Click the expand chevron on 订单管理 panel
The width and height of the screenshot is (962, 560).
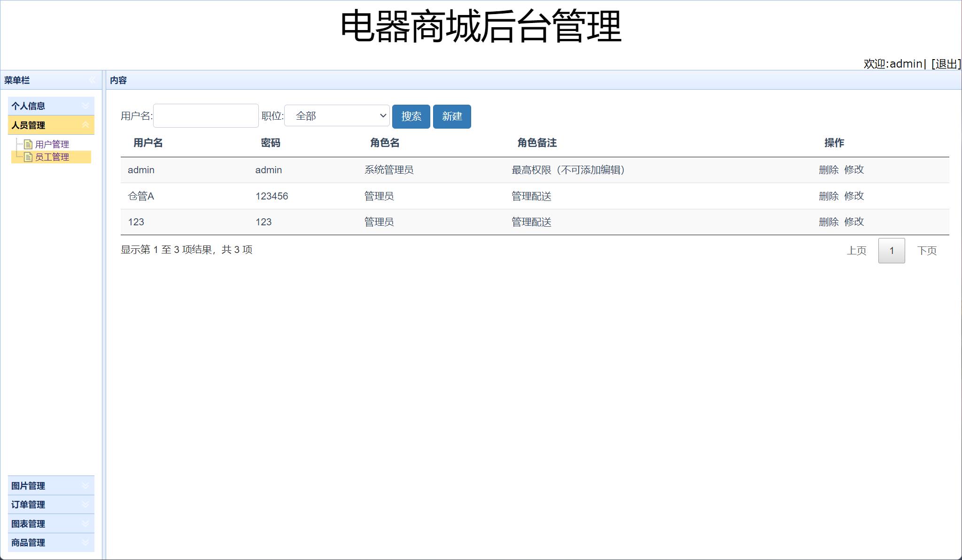click(x=85, y=505)
